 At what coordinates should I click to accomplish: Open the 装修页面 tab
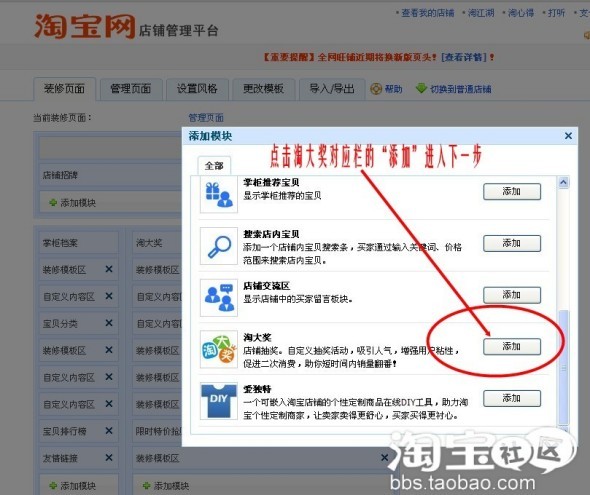pyautogui.click(x=64, y=89)
